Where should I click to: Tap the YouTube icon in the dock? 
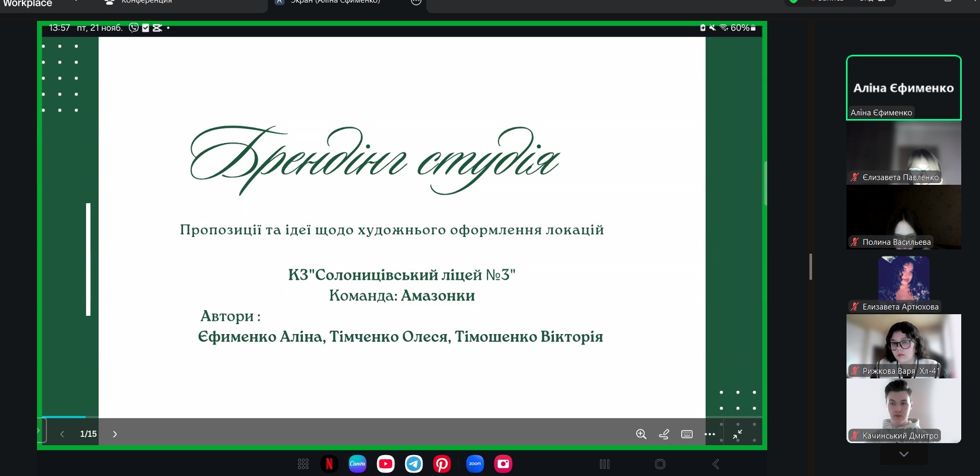(x=385, y=463)
